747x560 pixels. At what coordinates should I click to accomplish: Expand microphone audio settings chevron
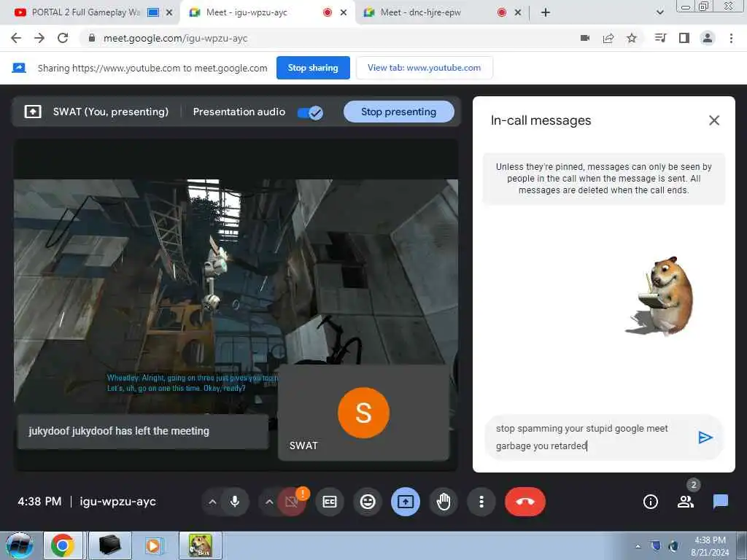[x=212, y=502]
